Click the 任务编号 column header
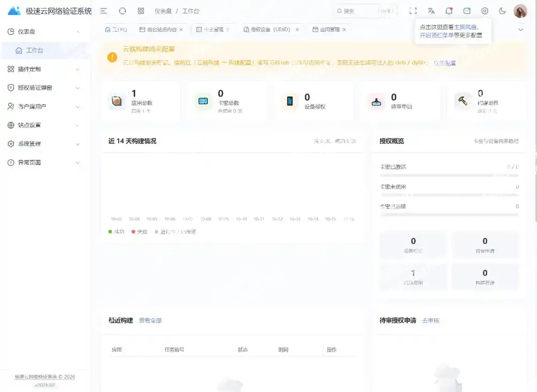537x392 pixels. 175,350
